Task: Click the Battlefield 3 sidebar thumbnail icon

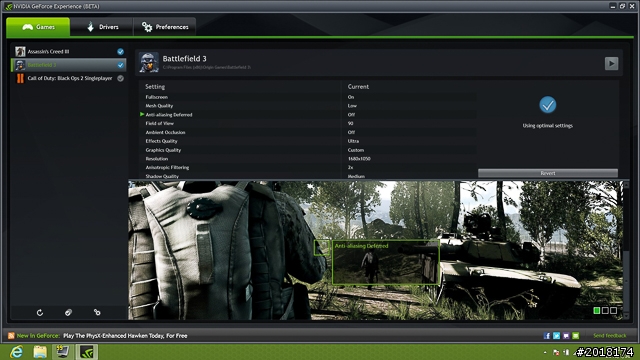Action: [x=20, y=65]
